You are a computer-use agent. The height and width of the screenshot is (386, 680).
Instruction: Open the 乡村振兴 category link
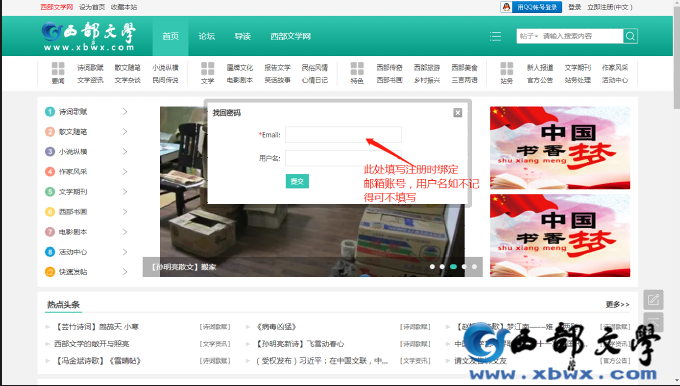[x=427, y=80]
